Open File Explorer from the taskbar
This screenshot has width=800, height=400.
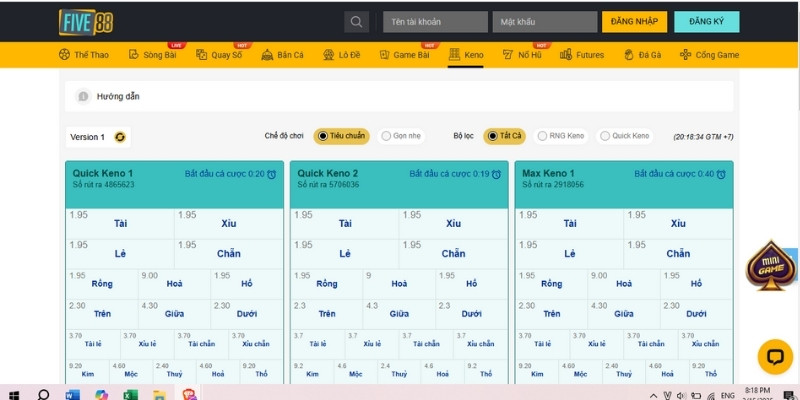[159, 395]
